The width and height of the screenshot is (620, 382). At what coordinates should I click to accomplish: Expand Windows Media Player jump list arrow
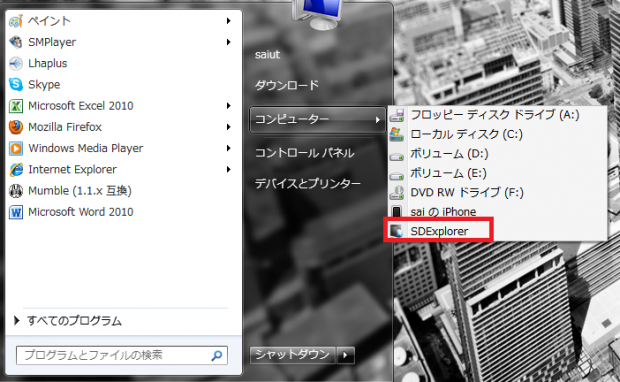pyautogui.click(x=229, y=148)
